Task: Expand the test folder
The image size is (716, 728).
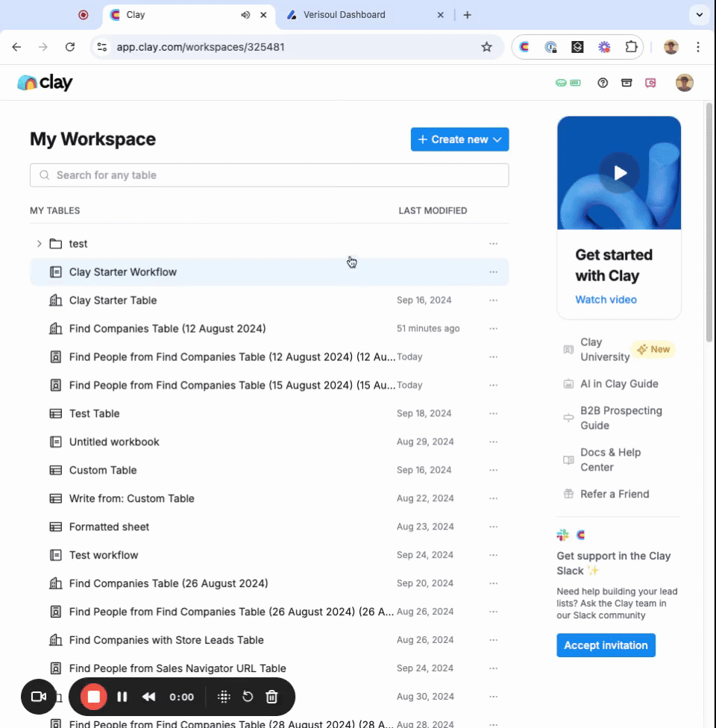Action: point(39,244)
